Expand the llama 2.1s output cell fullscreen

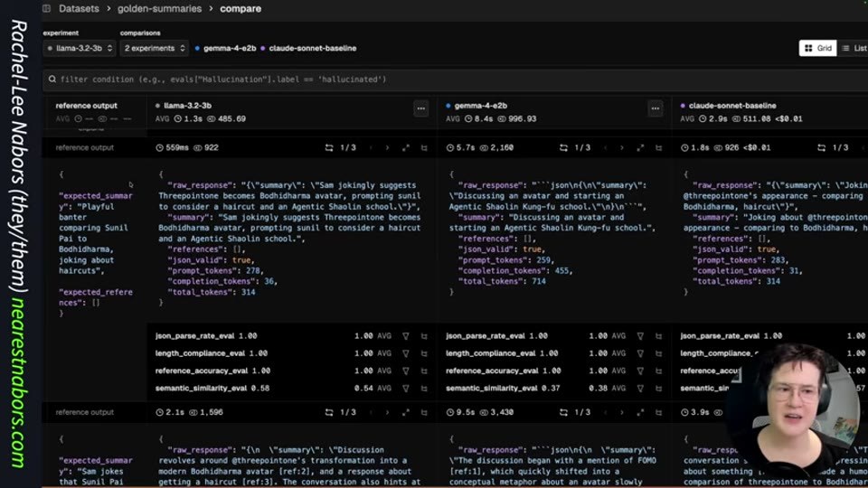pos(406,412)
